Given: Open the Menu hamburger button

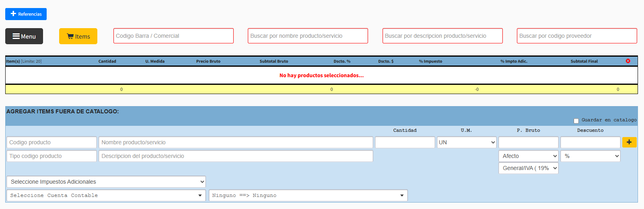Looking at the screenshot, I should [24, 36].
